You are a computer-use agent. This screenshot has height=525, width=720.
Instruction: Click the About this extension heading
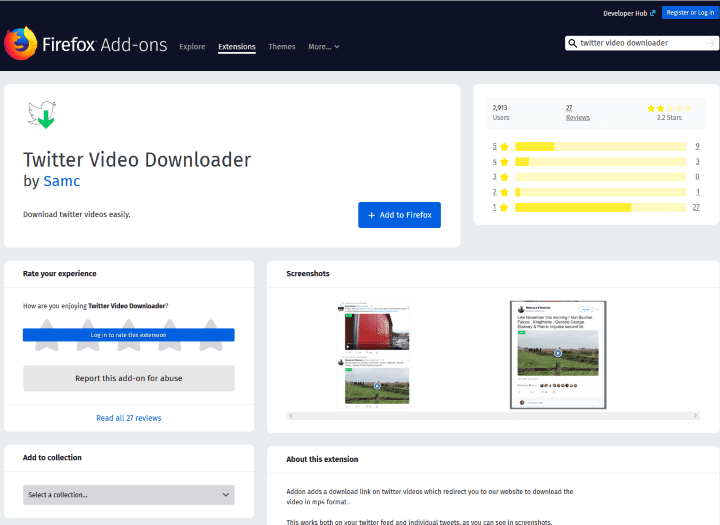(322, 459)
